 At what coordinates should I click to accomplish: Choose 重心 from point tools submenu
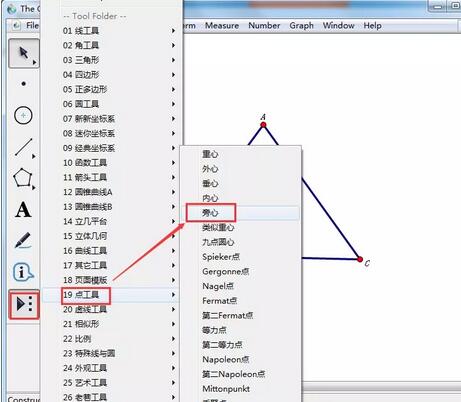tap(240, 154)
